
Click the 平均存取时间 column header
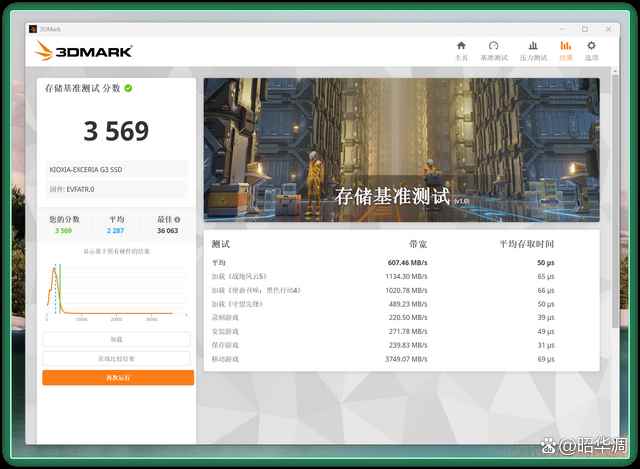click(x=527, y=244)
